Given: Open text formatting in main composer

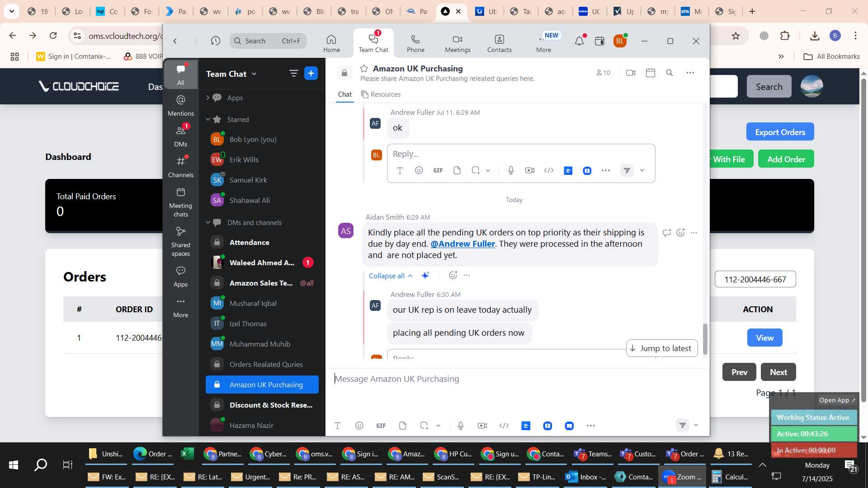Looking at the screenshot, I should [338, 426].
